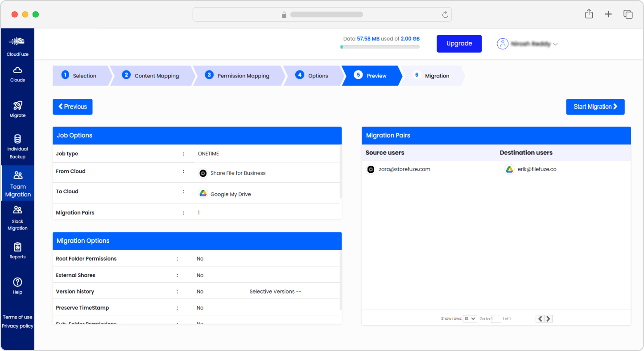Click the address bar lock icon

point(284,15)
